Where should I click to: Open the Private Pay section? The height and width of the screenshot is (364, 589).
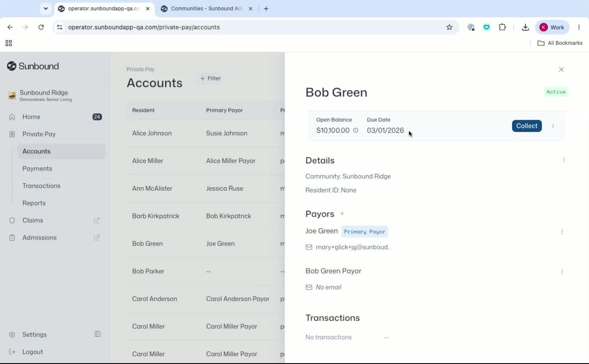coord(39,134)
